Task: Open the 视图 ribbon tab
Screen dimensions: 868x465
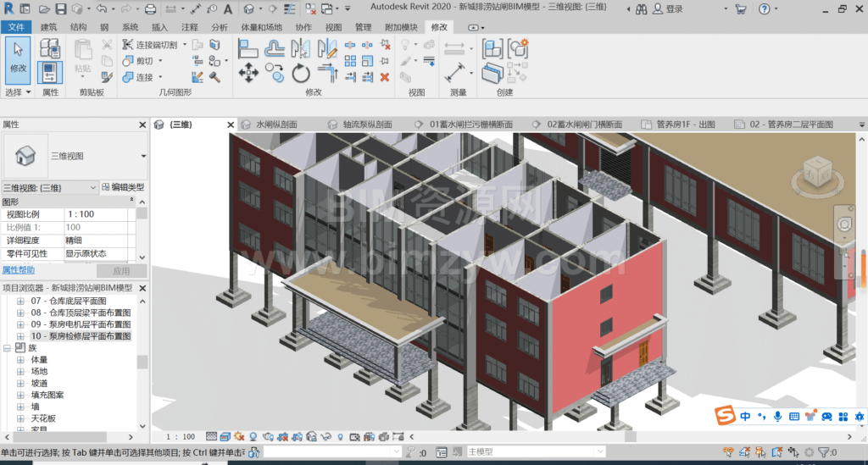Action: (x=333, y=27)
